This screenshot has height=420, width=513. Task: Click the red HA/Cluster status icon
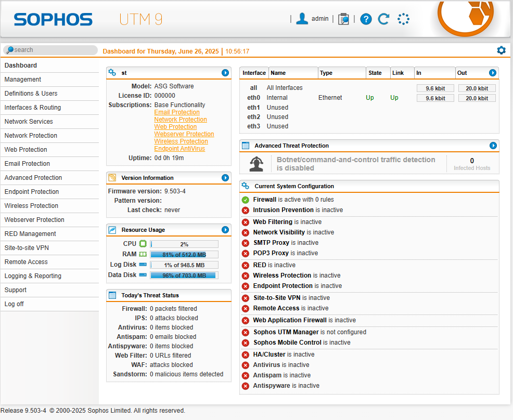[246, 355]
